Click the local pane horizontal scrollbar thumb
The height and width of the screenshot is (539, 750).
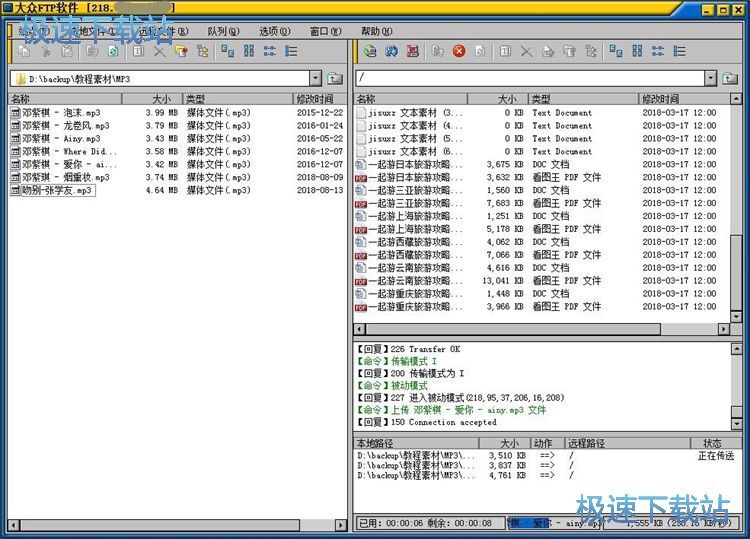160,525
